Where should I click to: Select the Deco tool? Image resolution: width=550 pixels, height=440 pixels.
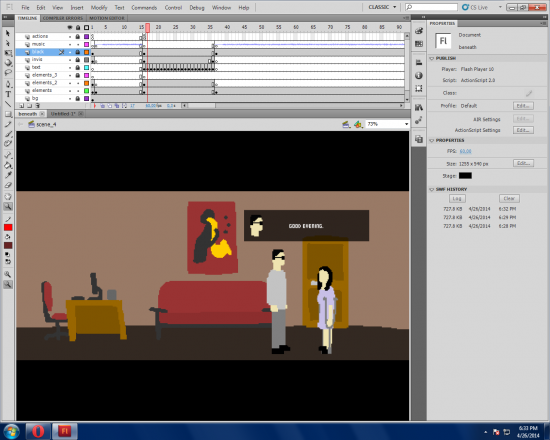coord(8,144)
